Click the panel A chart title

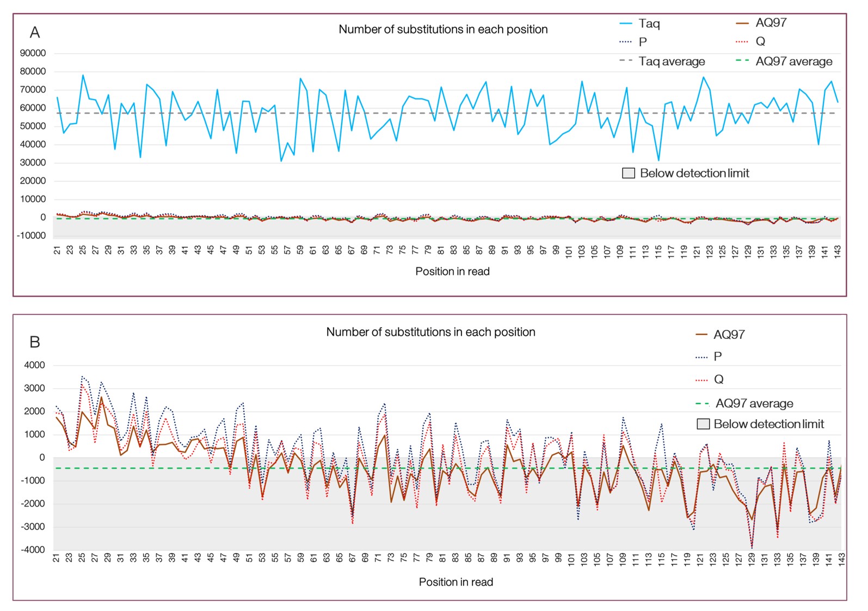click(x=443, y=29)
